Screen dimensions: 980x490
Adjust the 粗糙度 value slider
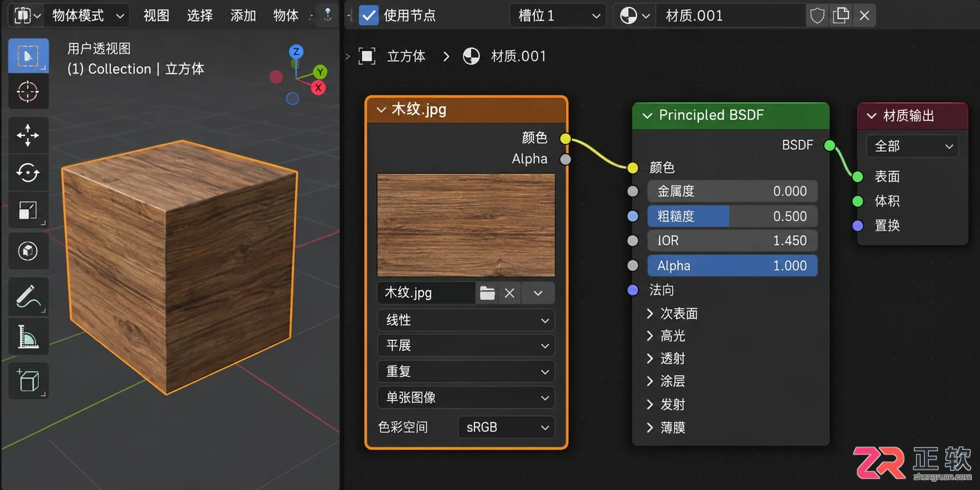[732, 216]
